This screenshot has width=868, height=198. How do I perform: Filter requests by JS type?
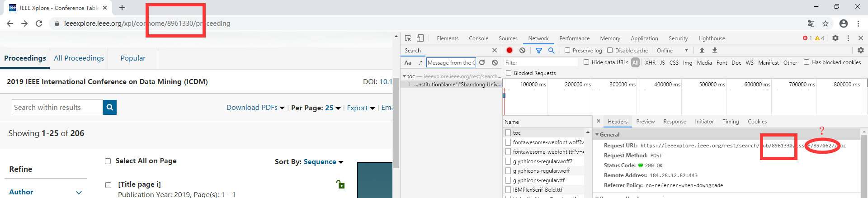point(662,63)
